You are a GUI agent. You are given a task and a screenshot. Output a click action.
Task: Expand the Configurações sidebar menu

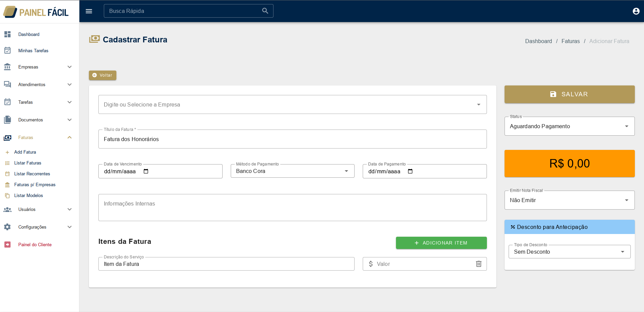(70, 227)
